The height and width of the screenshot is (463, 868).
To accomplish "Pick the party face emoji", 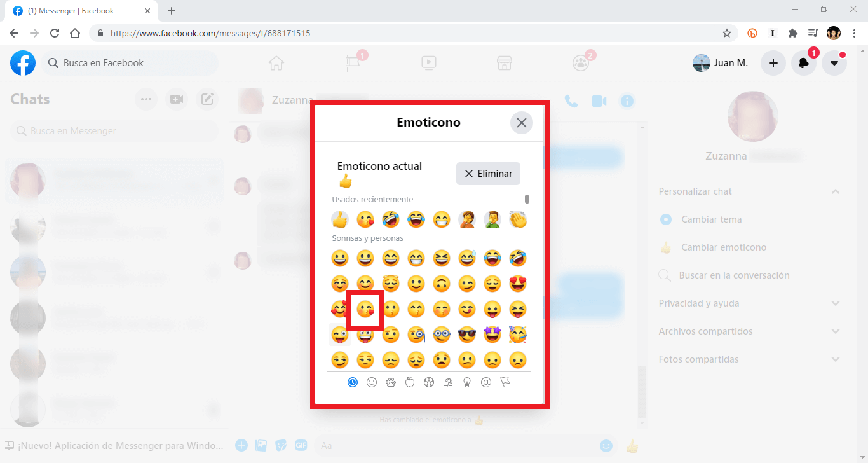I will [x=518, y=335].
